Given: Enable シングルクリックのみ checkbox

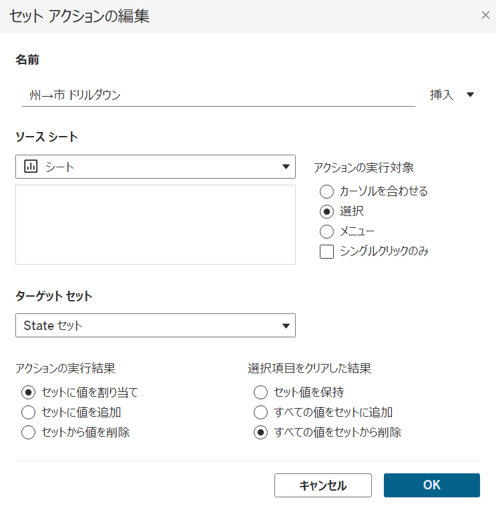Looking at the screenshot, I should (327, 252).
